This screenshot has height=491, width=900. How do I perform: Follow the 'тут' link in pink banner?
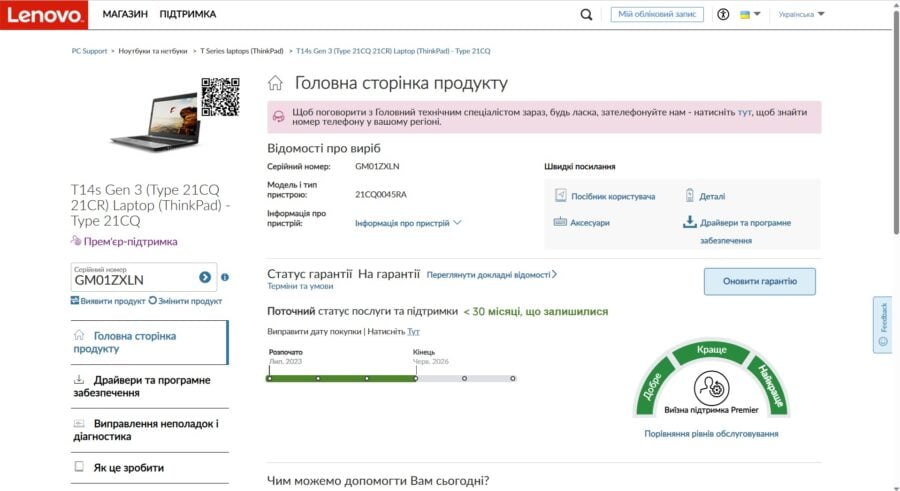point(744,113)
